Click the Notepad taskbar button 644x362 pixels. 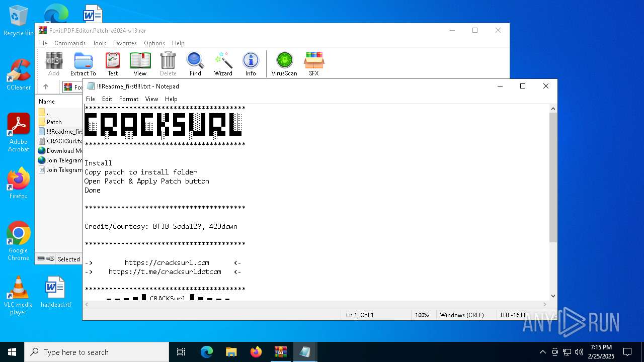pos(305,352)
